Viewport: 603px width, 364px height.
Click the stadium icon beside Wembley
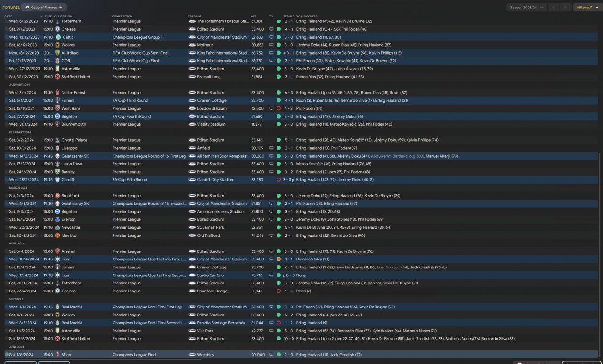[x=192, y=355]
